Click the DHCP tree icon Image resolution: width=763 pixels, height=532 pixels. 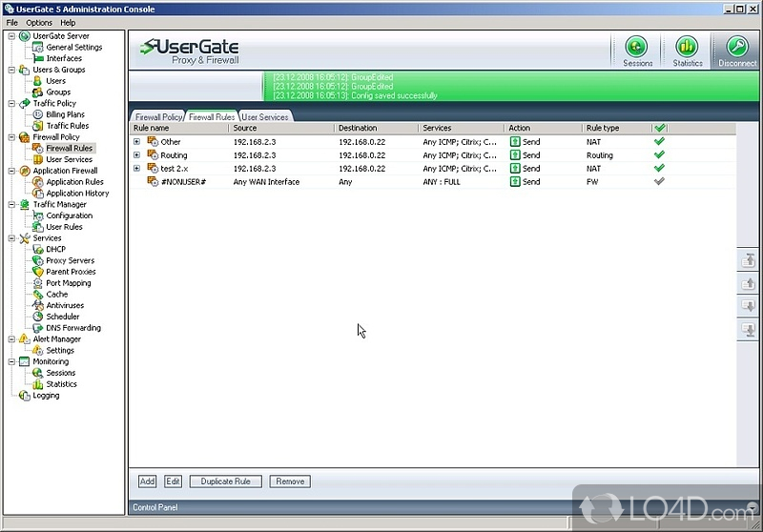pos(37,249)
